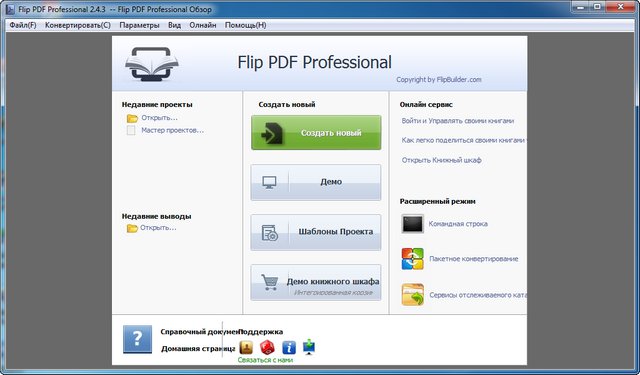Click Открыть link under Недавние выводы
This screenshot has height=375, width=640.
coord(158,228)
